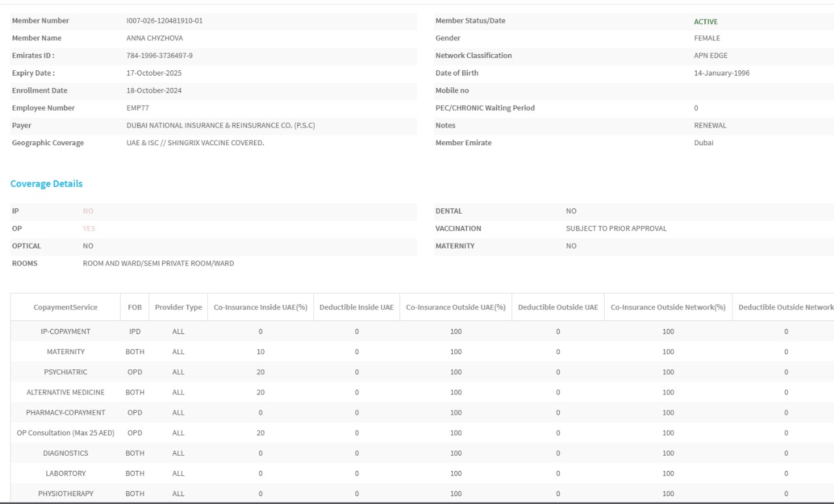This screenshot has height=504, width=834.
Task: Click the ALTERNATIVE MEDICINE row label
Action: click(66, 392)
